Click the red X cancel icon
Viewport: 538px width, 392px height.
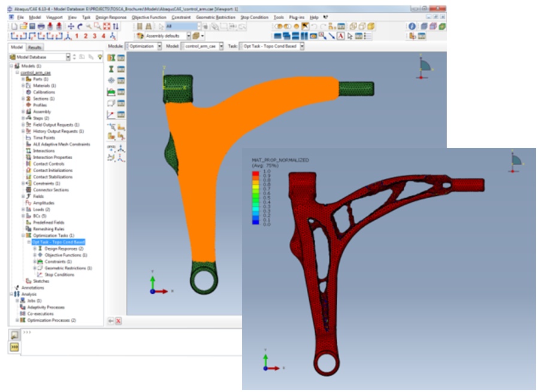coord(119,321)
